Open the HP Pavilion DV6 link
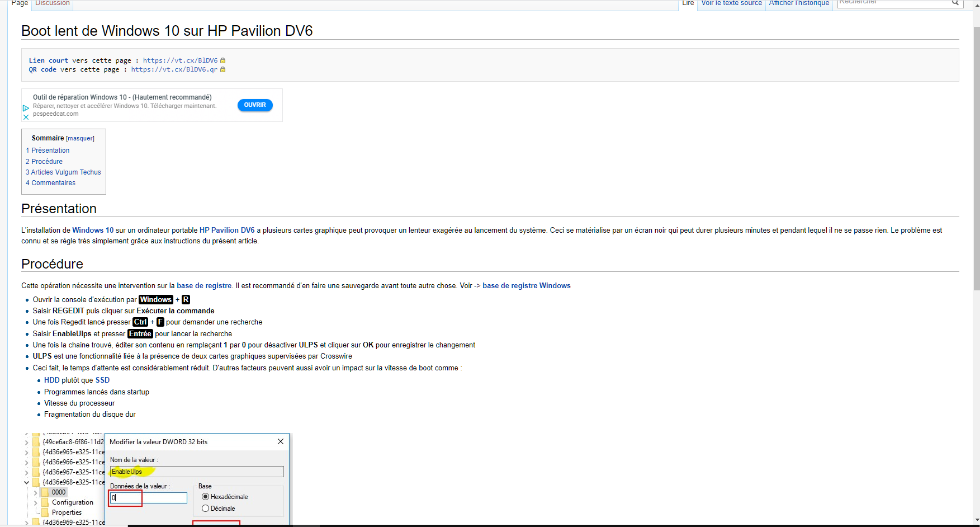Viewport: 980px width, 527px height. (x=227, y=230)
